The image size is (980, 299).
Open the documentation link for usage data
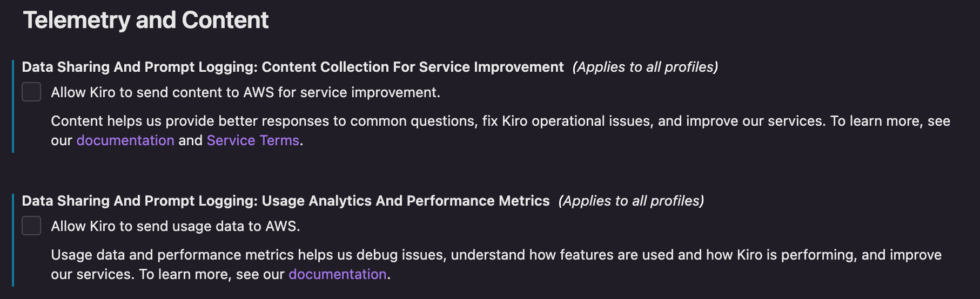coord(338,274)
